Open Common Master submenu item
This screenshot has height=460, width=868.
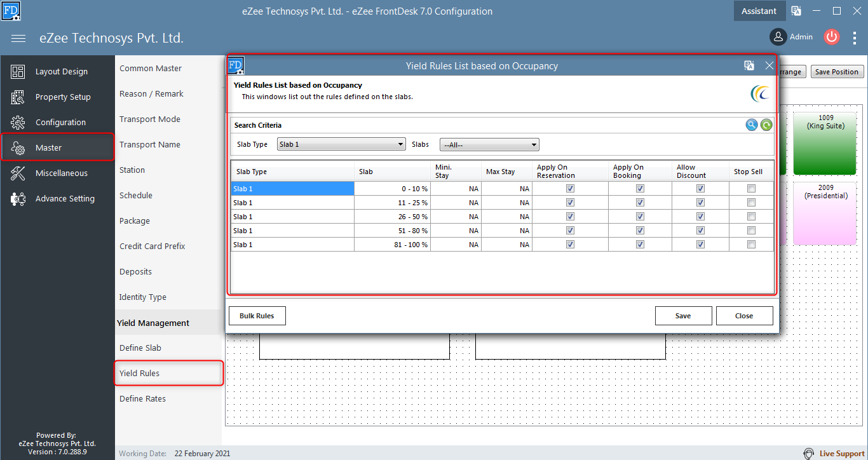[151, 69]
